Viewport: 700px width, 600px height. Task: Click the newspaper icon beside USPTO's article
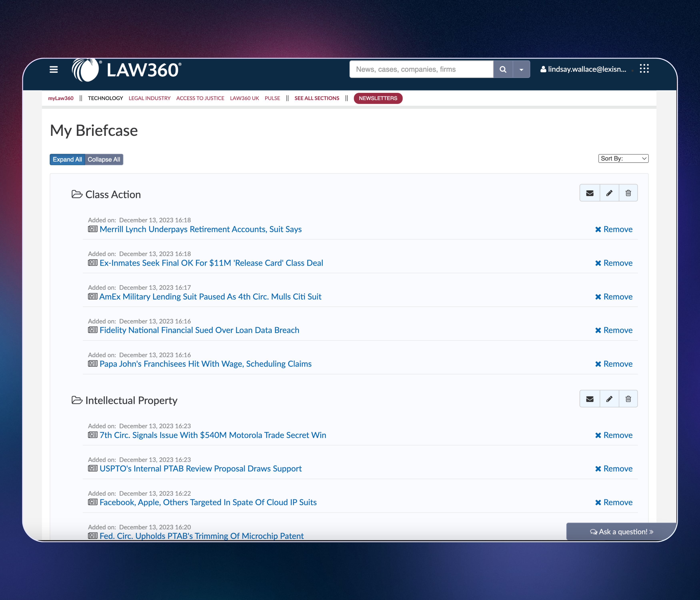point(93,468)
